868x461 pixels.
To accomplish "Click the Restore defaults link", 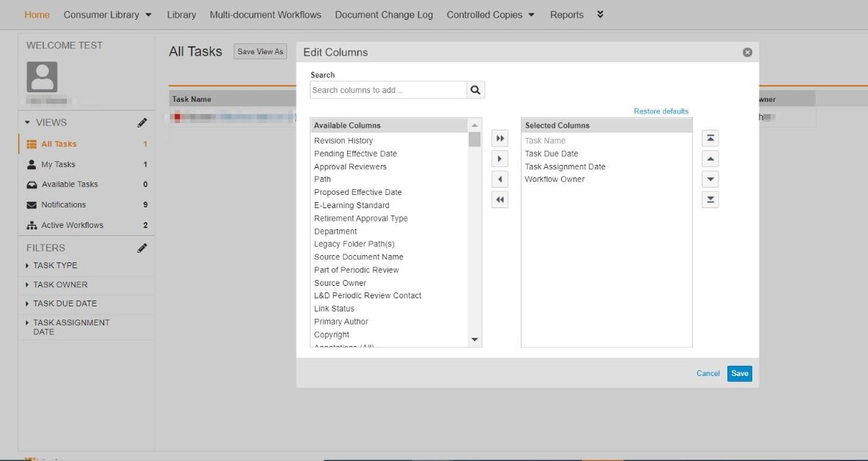I will coord(661,111).
